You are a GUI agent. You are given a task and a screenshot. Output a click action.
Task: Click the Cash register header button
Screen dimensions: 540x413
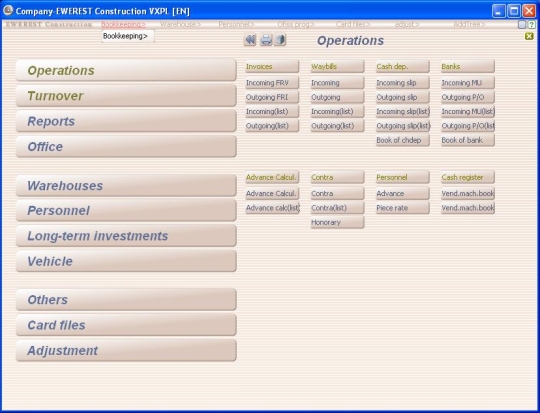tap(468, 177)
